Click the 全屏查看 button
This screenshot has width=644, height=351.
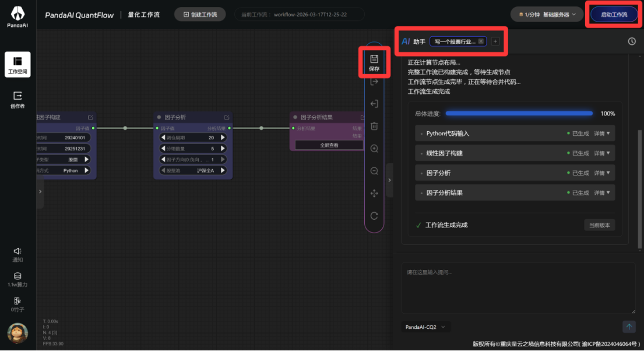[x=329, y=145]
